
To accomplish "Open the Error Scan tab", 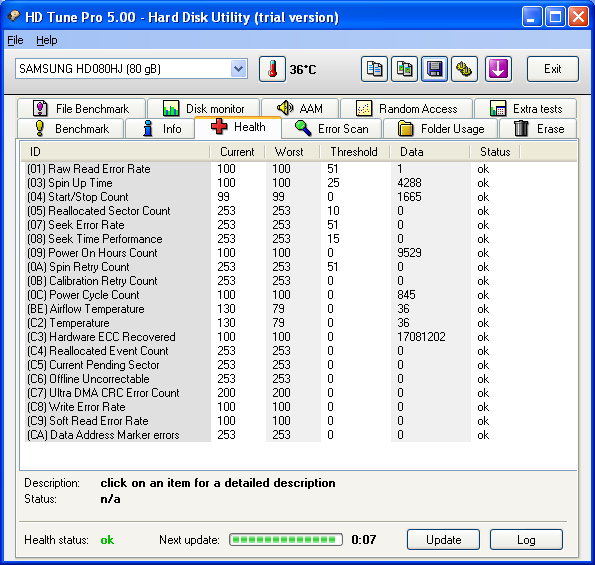I will (332, 129).
